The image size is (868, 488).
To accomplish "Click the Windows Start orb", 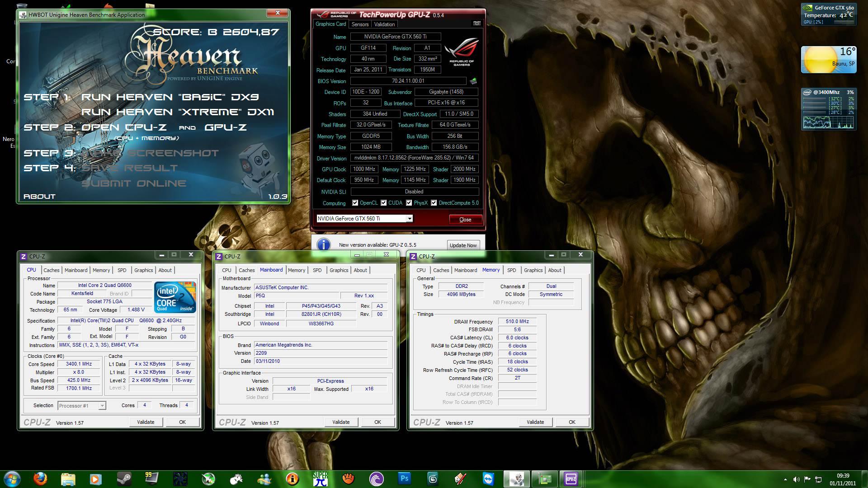I will (x=12, y=479).
